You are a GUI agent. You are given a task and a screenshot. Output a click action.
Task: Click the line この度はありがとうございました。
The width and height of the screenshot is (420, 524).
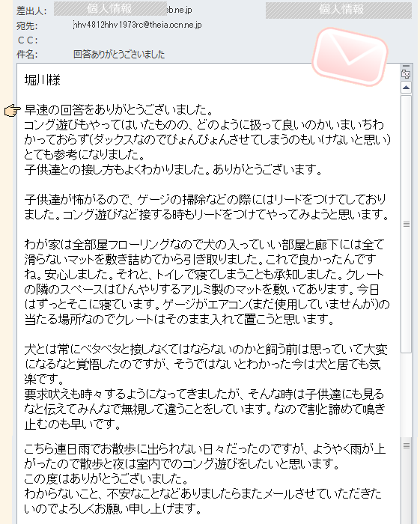click(x=106, y=478)
